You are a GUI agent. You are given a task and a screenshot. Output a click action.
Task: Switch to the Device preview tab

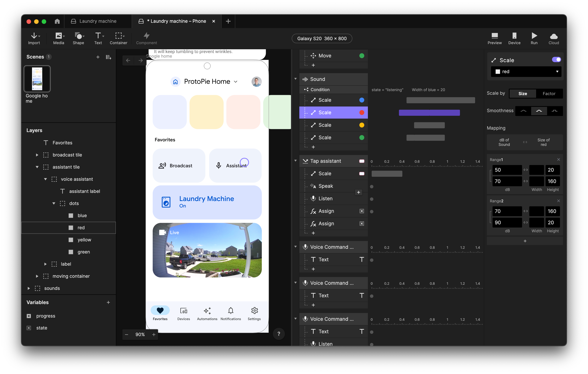514,38
